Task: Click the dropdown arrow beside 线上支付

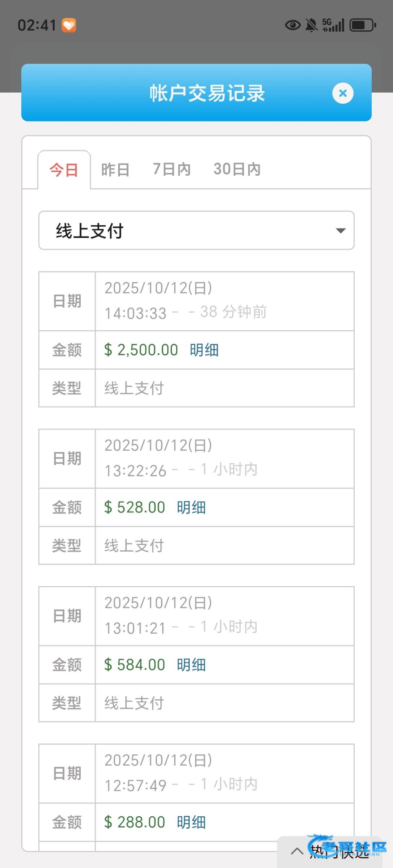Action: click(340, 231)
